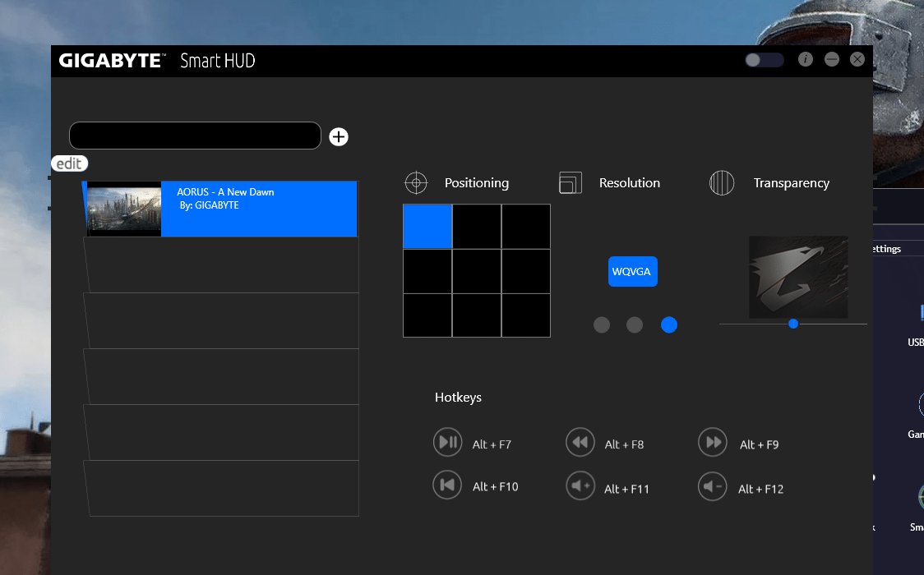Click the Positioning label

pyautogui.click(x=477, y=183)
